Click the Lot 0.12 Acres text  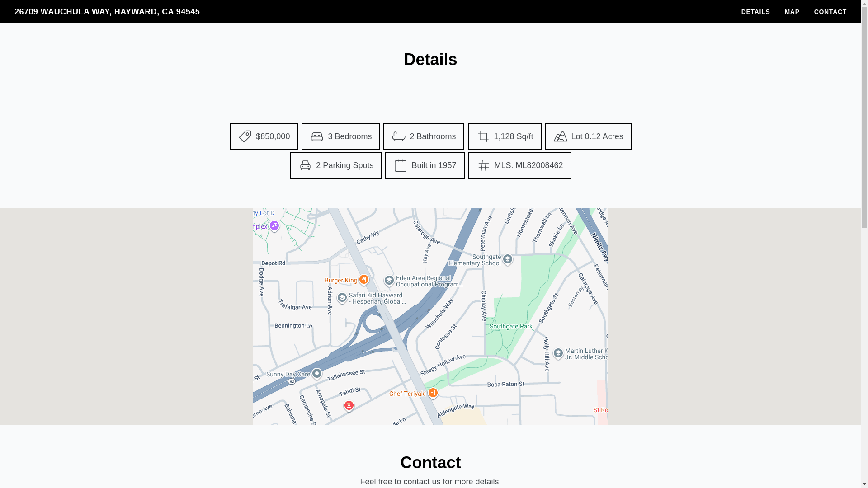(x=597, y=136)
